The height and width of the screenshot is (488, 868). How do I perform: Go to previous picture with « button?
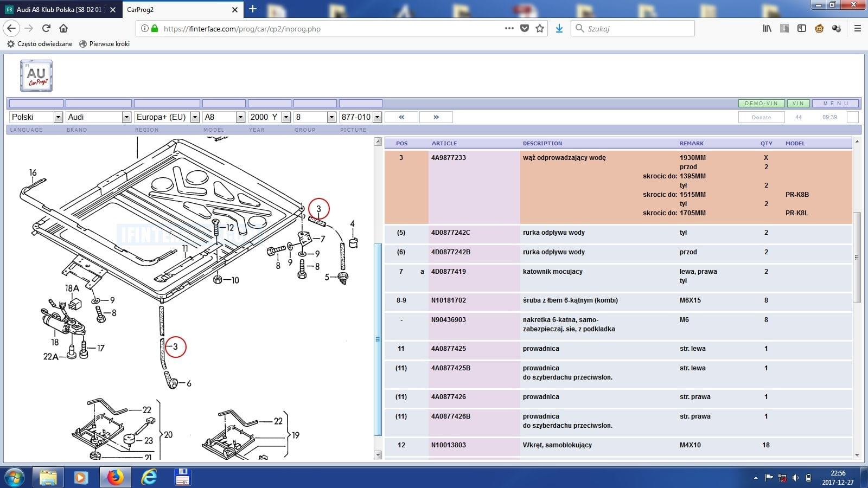click(x=401, y=117)
